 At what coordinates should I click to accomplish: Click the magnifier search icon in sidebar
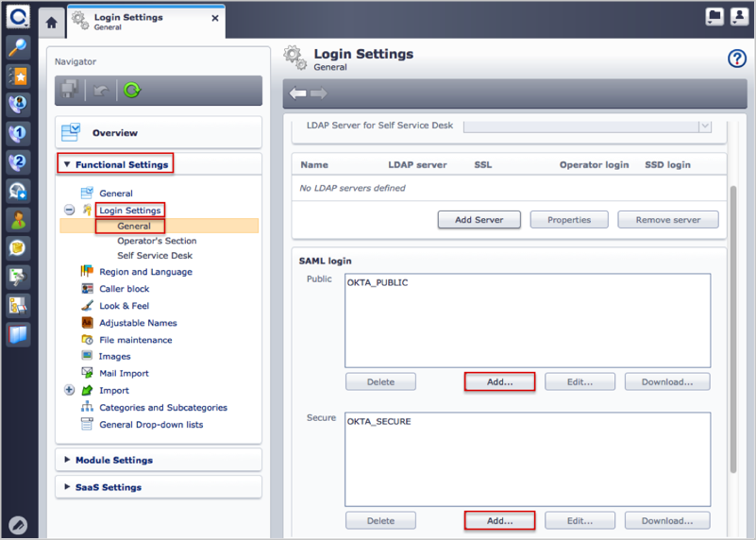point(18,47)
